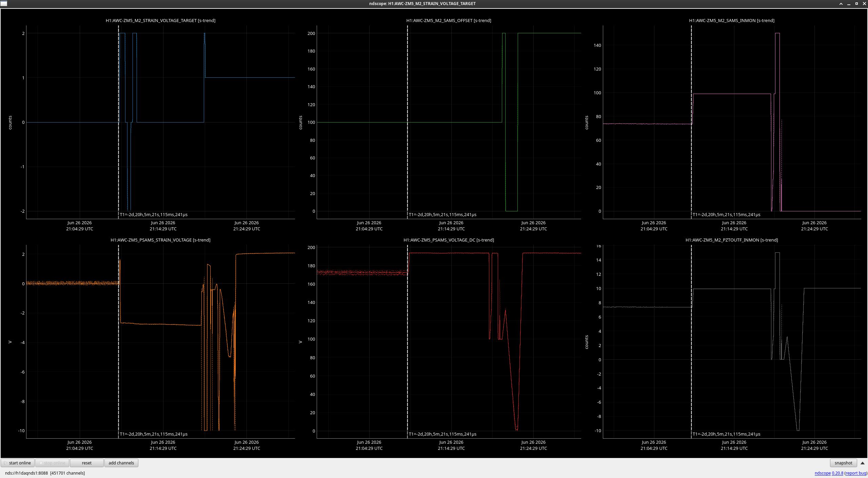Expand the arrow beside the snapshot button

click(862, 463)
